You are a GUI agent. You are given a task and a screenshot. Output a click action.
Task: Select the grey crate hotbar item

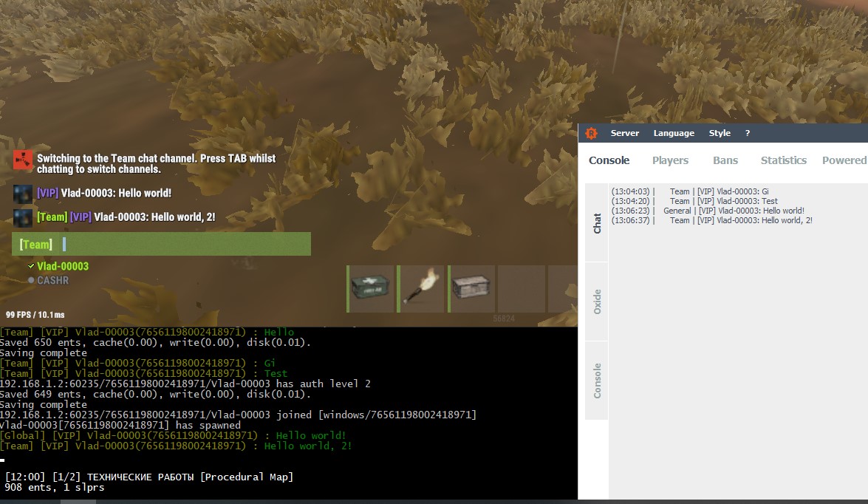point(471,289)
